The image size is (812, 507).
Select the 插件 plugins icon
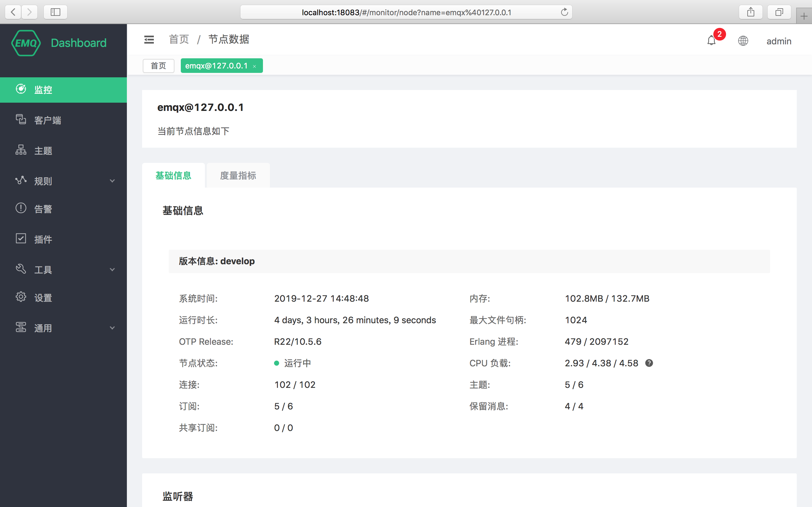pyautogui.click(x=21, y=239)
